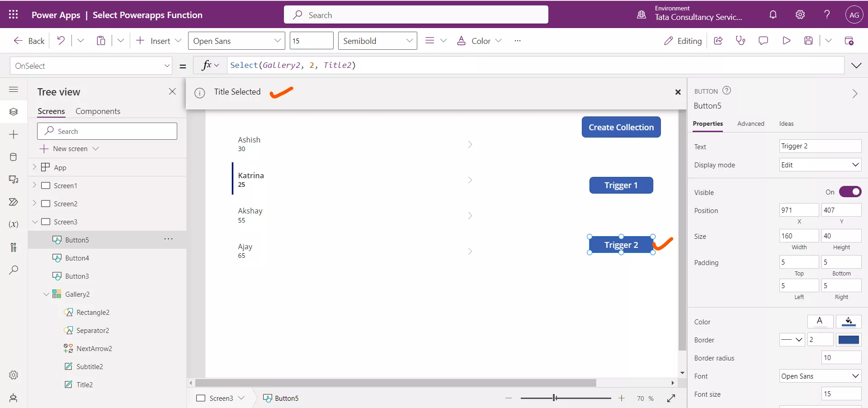
Task: Run the App checker
Action: (741, 41)
